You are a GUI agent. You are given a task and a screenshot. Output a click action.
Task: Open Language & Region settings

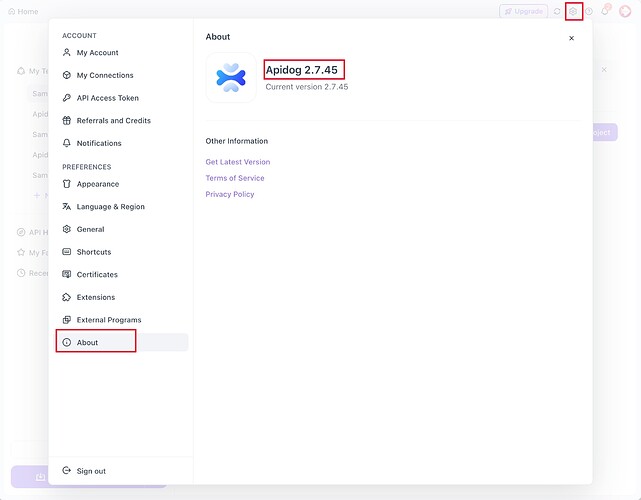coord(110,207)
